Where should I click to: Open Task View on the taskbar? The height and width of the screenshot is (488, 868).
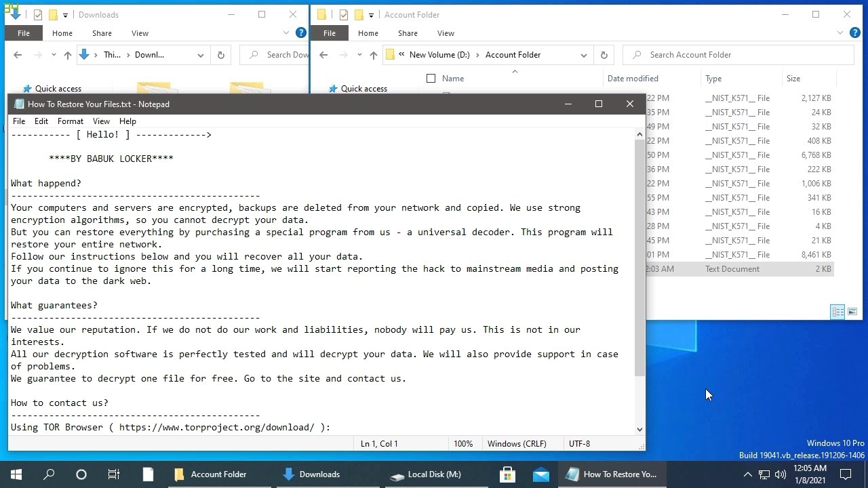coord(114,474)
